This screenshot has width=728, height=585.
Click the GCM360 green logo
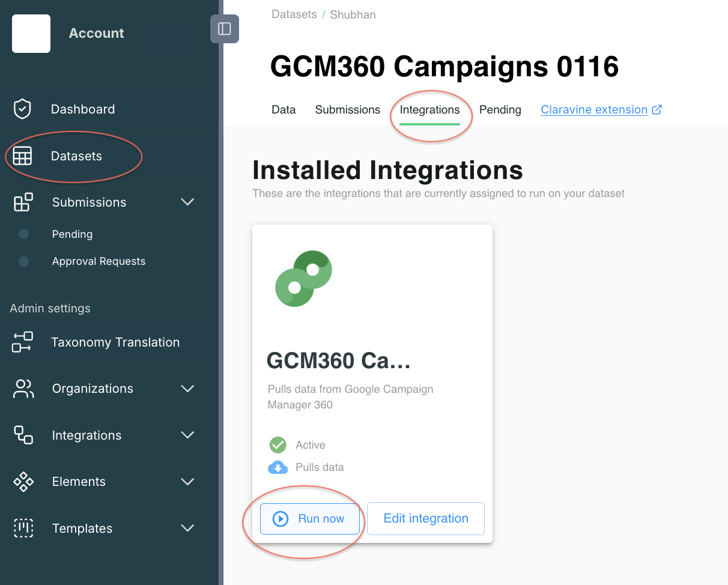point(304,279)
